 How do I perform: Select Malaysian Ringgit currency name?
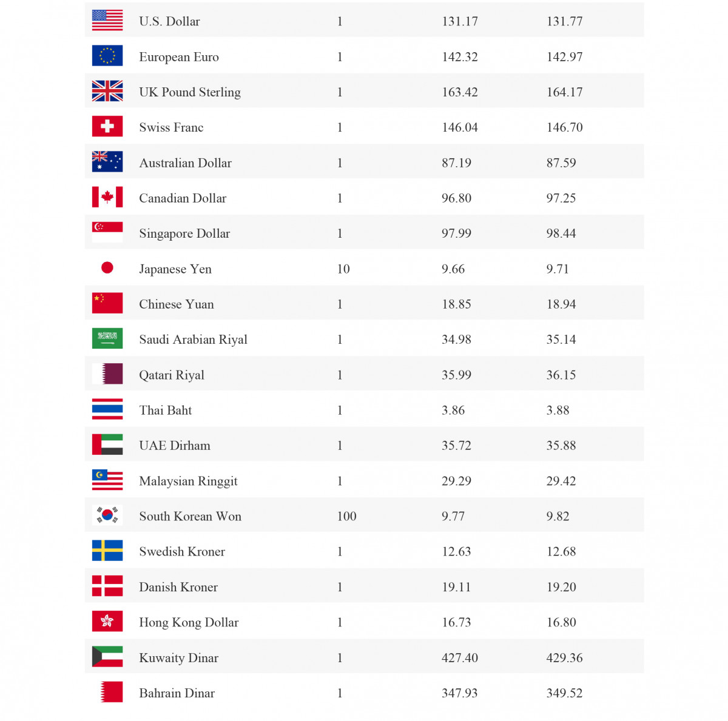188,481
